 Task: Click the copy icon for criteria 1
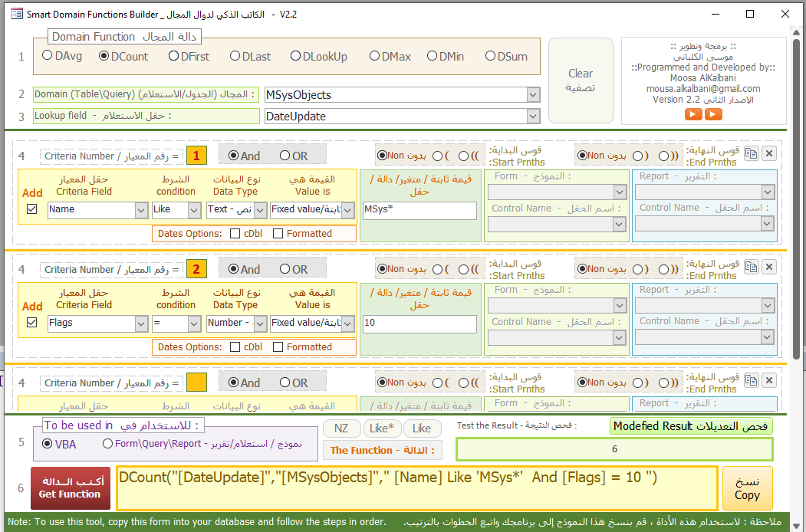click(752, 153)
